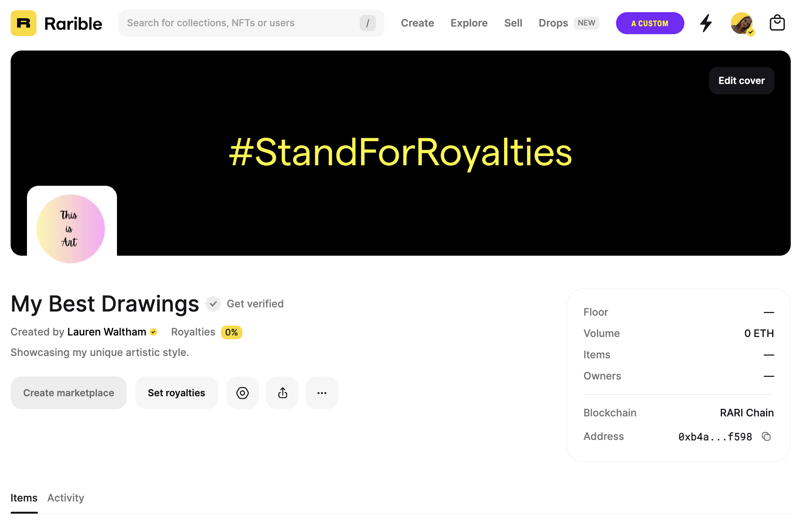Click the share collection icon
This screenshot has width=812, height=522.
pos(282,393)
